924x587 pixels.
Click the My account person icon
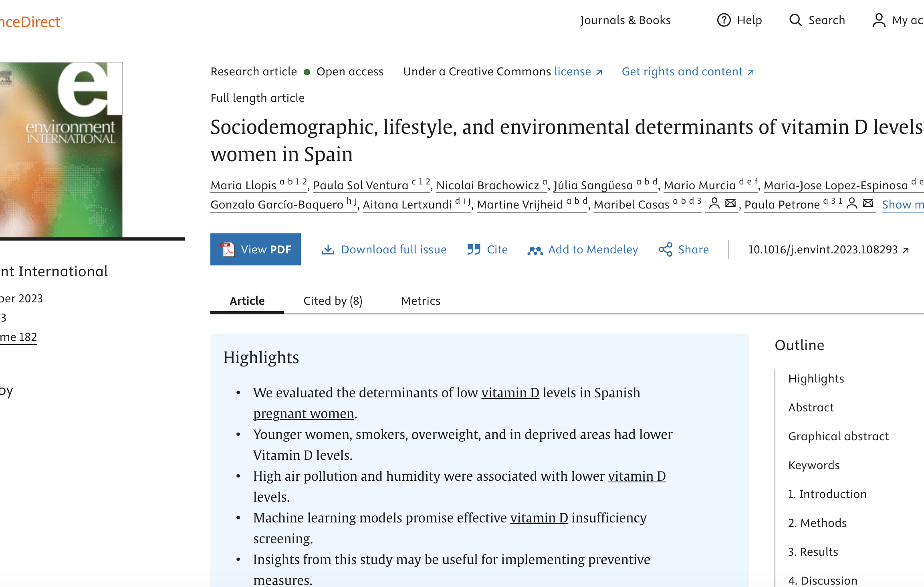click(879, 20)
